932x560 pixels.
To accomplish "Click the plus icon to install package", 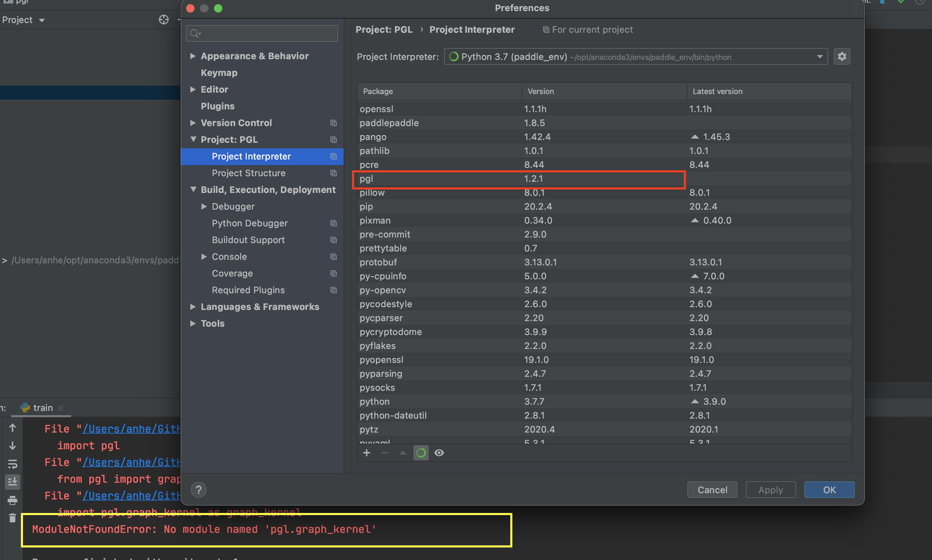I will tap(366, 453).
